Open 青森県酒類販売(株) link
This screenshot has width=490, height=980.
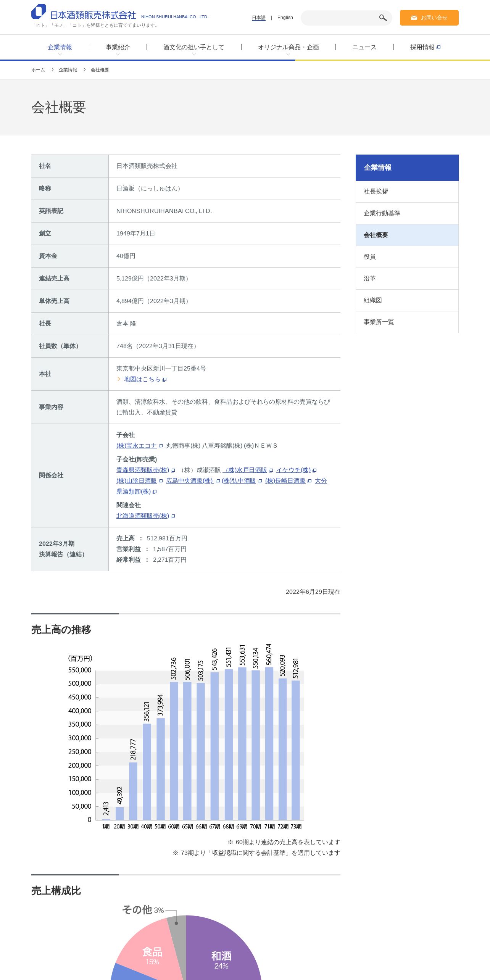[143, 470]
